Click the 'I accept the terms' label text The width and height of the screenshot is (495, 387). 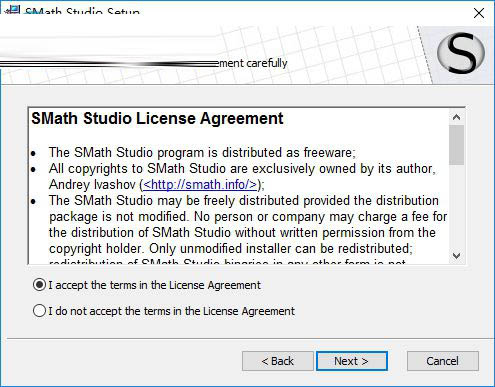tap(154, 285)
